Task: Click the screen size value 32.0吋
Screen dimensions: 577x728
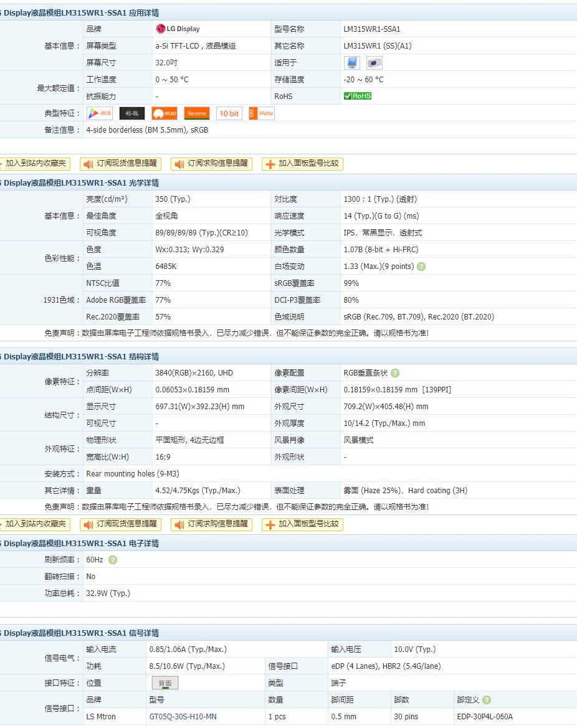Action: pyautogui.click(x=166, y=63)
